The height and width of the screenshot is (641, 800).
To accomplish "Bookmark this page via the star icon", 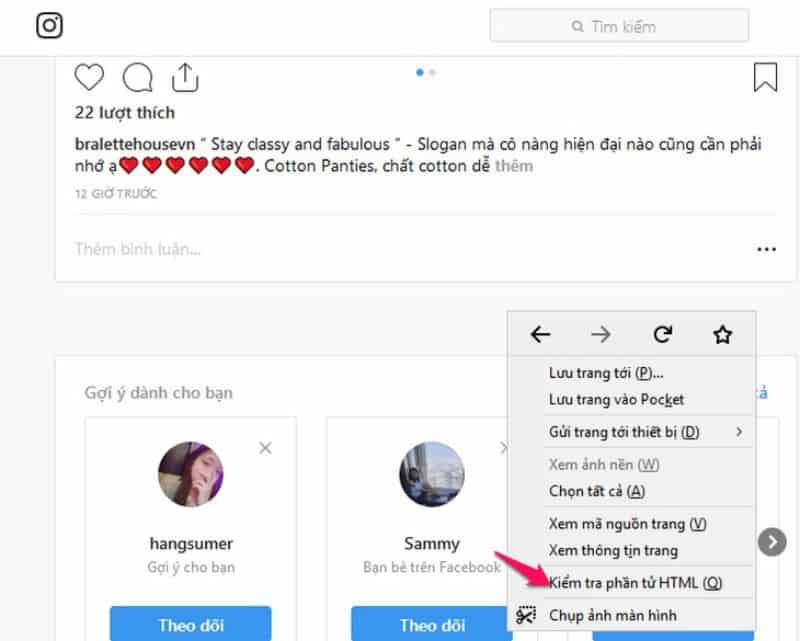I will 722,336.
